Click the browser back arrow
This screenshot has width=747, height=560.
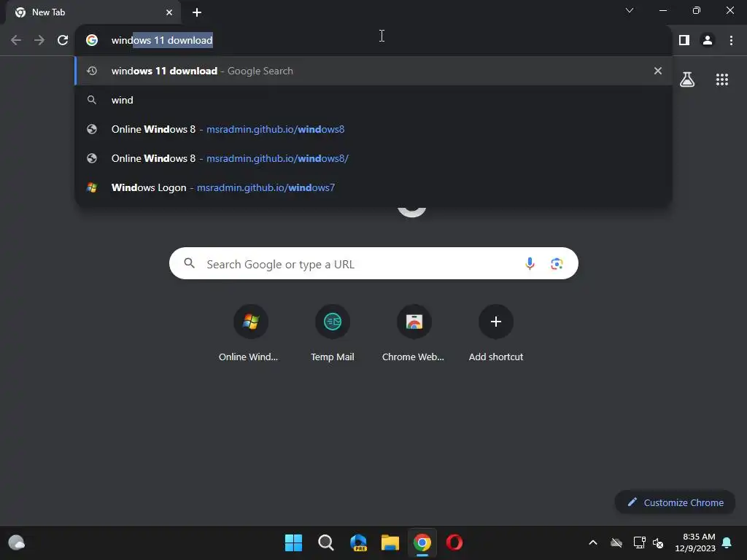pyautogui.click(x=16, y=40)
